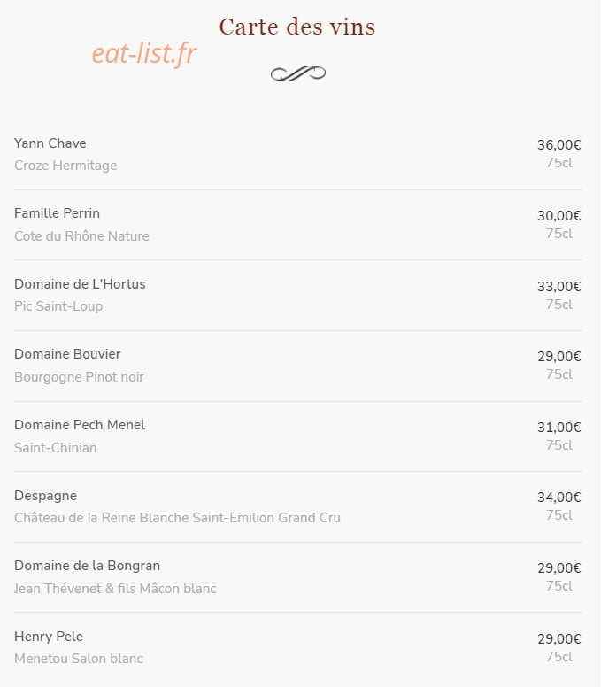616x687 pixels.
Task: Click Bourgogne Pinot noir text
Action: pyautogui.click(x=79, y=377)
